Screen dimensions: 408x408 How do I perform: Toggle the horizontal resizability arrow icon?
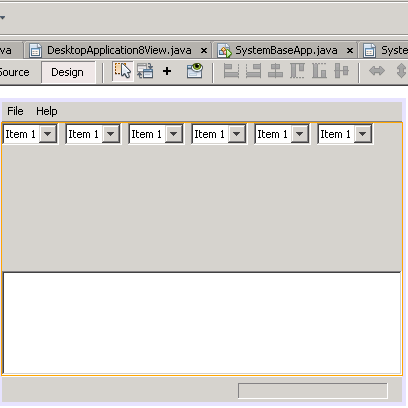pos(377,71)
